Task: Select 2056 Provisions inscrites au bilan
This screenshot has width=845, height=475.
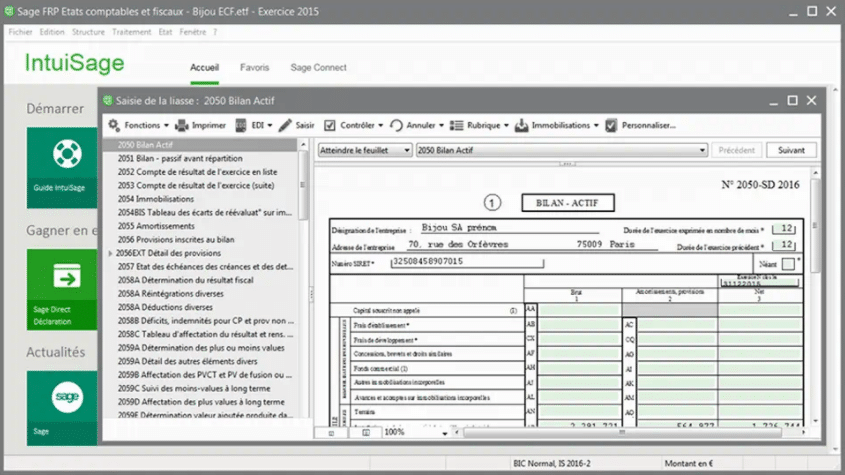Action: tap(176, 239)
